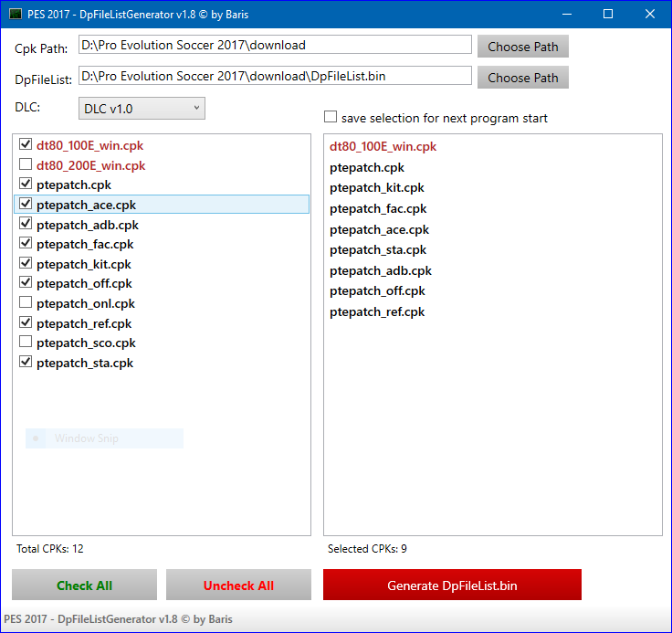
Task: Minimize the DpFileListGenerator window
Action: [567, 14]
